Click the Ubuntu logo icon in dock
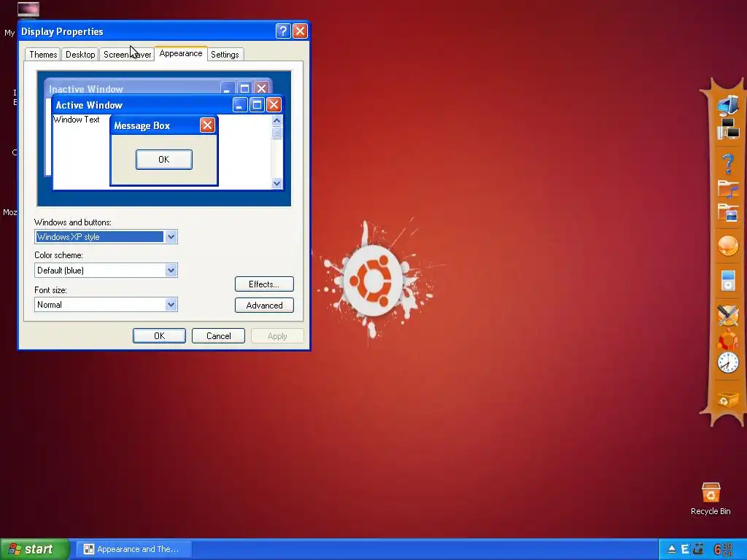 point(727,339)
